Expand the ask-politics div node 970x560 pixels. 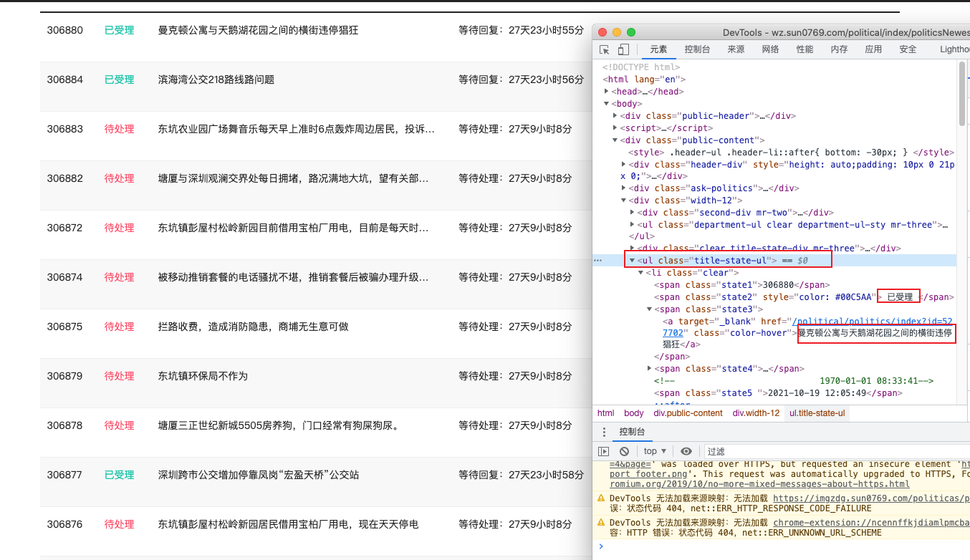(624, 188)
